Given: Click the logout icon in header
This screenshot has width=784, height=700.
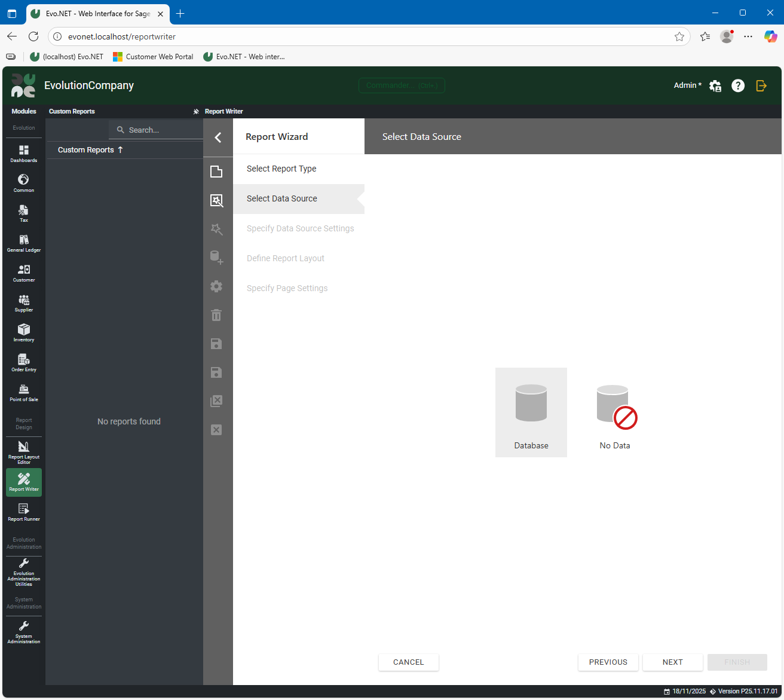Looking at the screenshot, I should pyautogui.click(x=761, y=85).
